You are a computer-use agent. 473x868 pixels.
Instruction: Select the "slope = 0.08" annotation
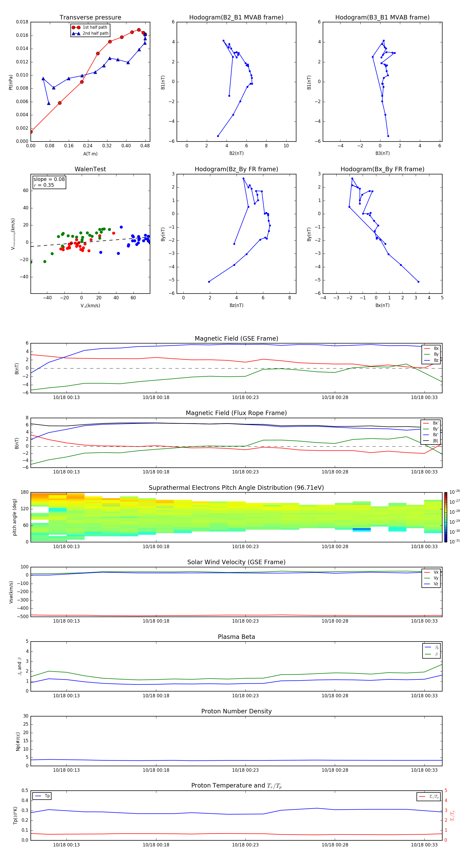coord(49,179)
